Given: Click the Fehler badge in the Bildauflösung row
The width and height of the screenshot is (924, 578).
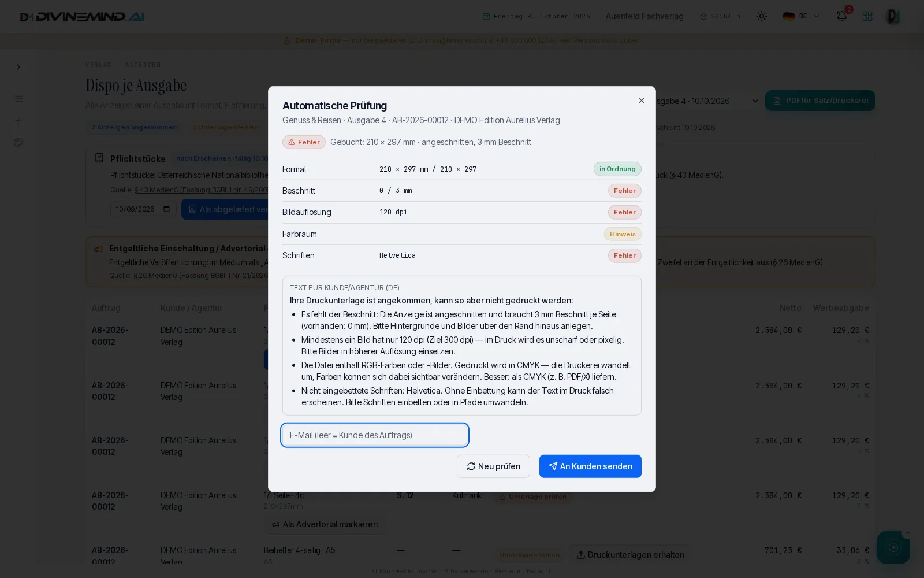Looking at the screenshot, I should coord(624,212).
